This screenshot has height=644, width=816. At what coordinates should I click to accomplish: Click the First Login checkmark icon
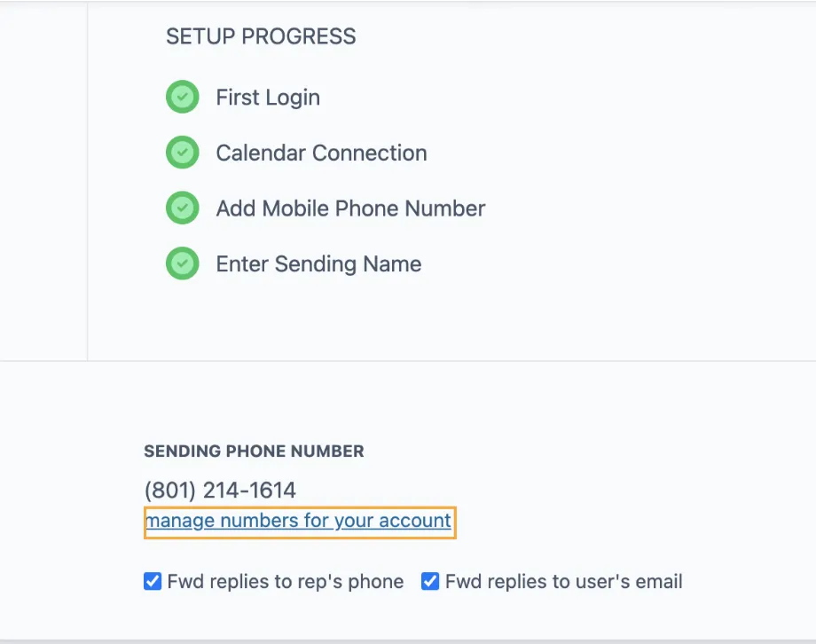(x=182, y=97)
